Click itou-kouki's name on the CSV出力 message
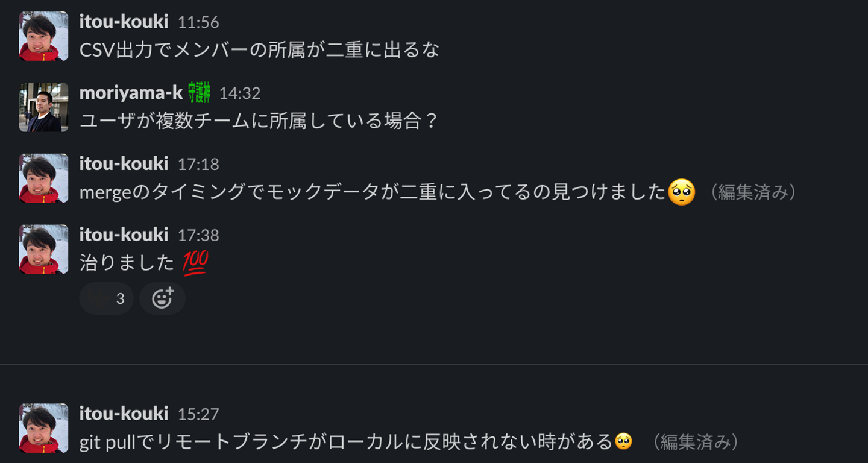Viewport: 868px width, 463px height. coord(124,22)
